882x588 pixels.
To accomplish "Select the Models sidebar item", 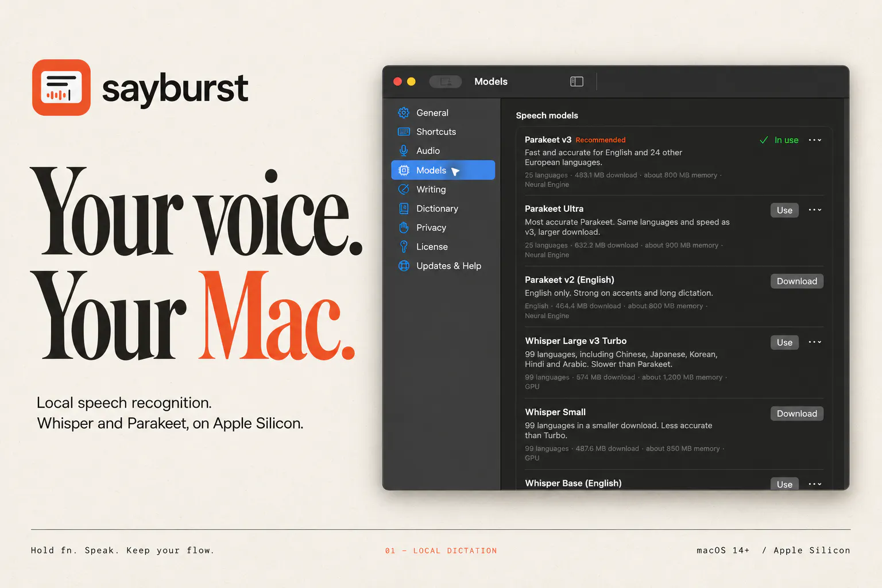I will tap(443, 170).
